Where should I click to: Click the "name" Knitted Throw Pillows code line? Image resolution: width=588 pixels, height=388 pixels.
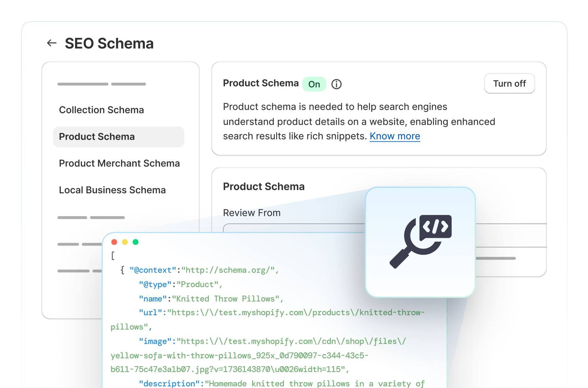click(x=211, y=299)
